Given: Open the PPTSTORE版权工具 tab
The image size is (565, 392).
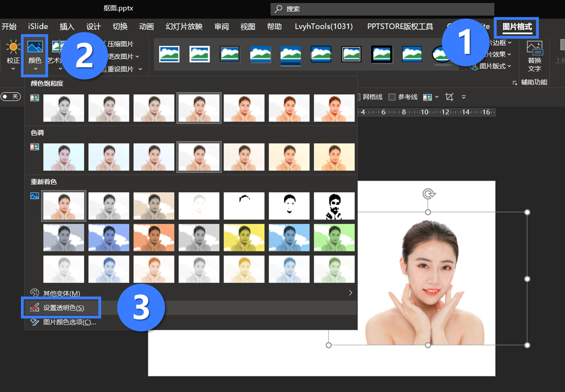Looking at the screenshot, I should 400,27.
